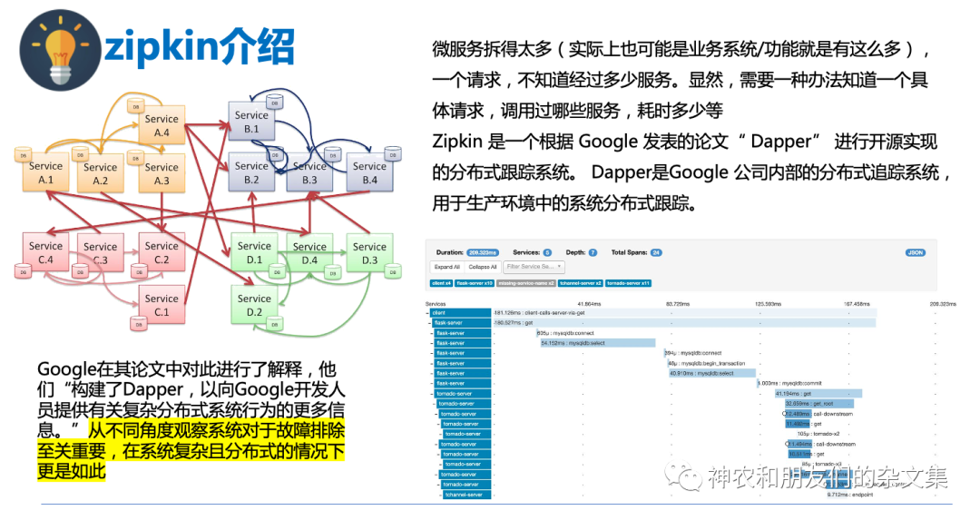Click the Service D.2 box

(x=254, y=304)
